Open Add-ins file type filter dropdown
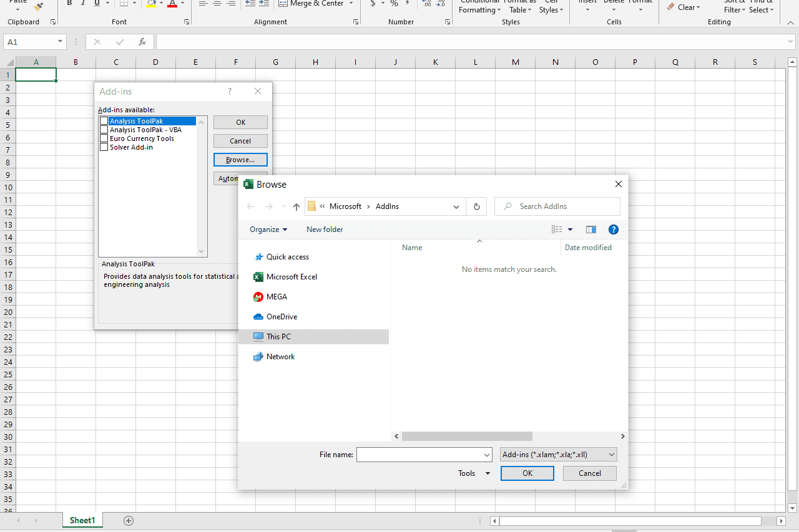This screenshot has width=799, height=532. [559, 455]
